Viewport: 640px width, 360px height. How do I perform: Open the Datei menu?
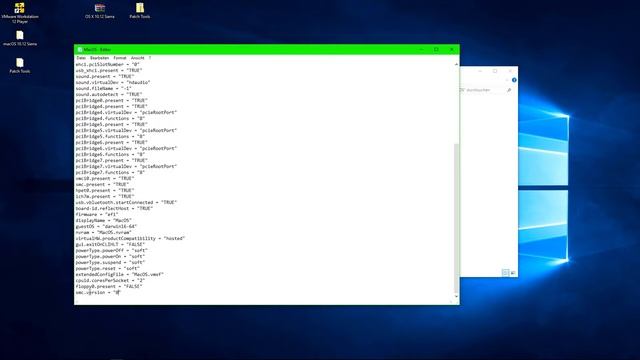click(81, 58)
